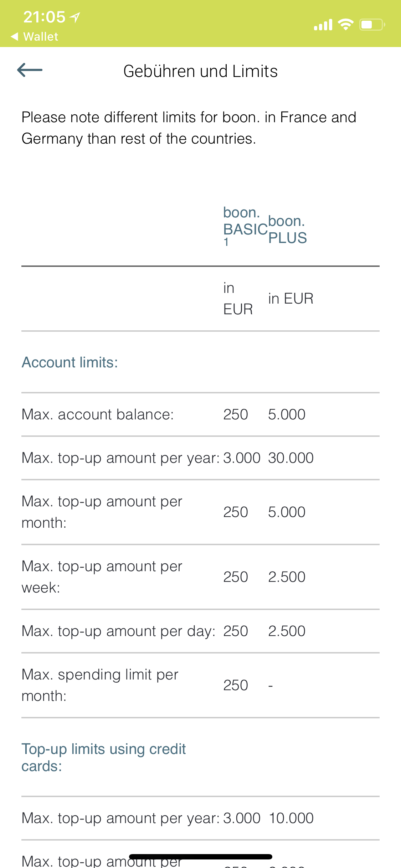The image size is (401, 868).
Task: Tap the Max. top-up amount per week label
Action: [102, 577]
